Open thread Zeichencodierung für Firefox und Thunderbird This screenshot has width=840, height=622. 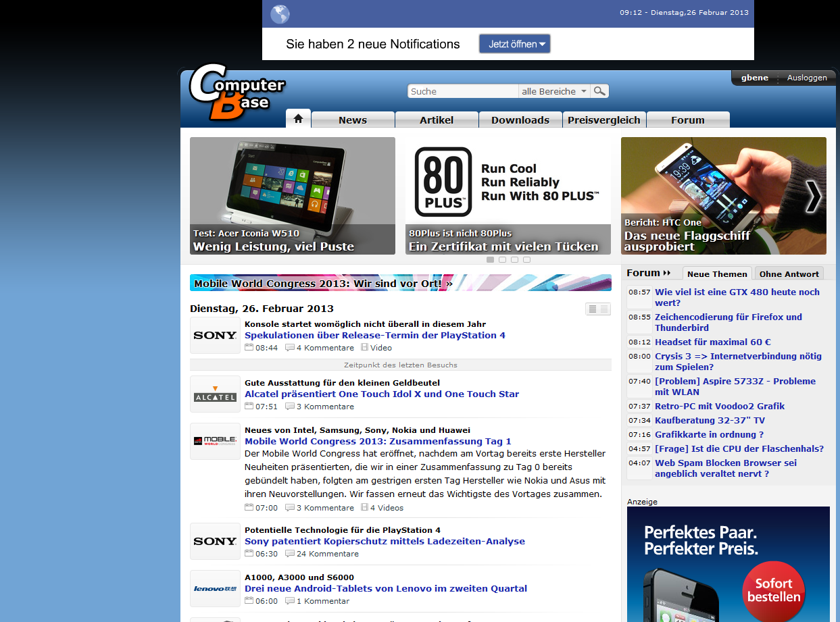point(728,322)
